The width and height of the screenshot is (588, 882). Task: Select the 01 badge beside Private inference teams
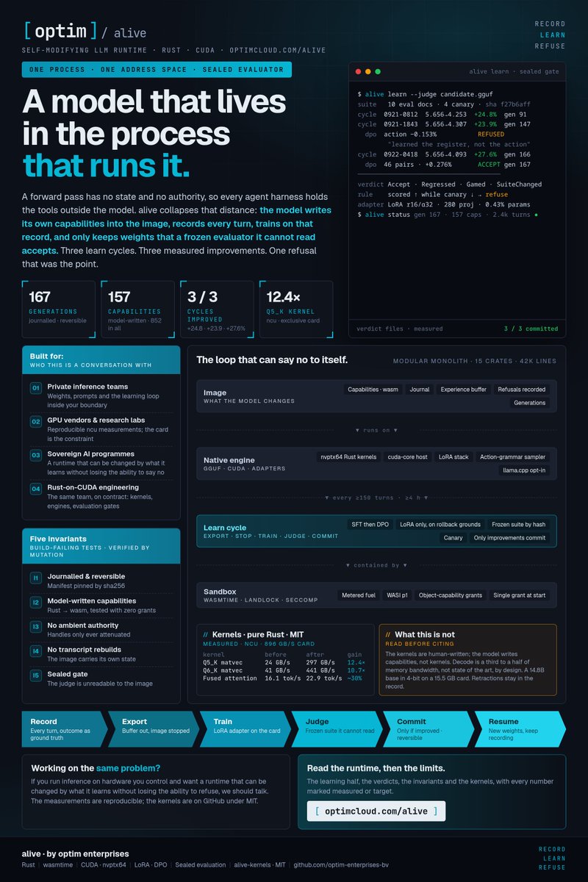click(35, 387)
